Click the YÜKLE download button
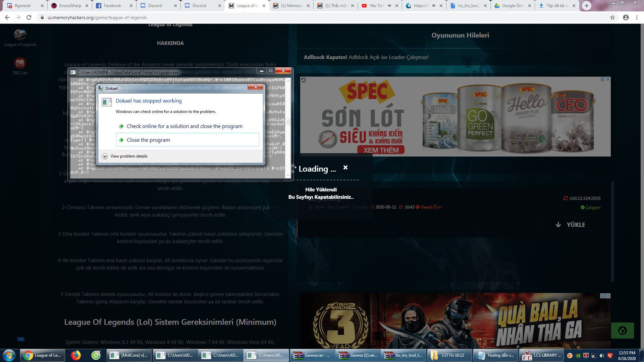The height and width of the screenshot is (362, 644). pos(571,225)
